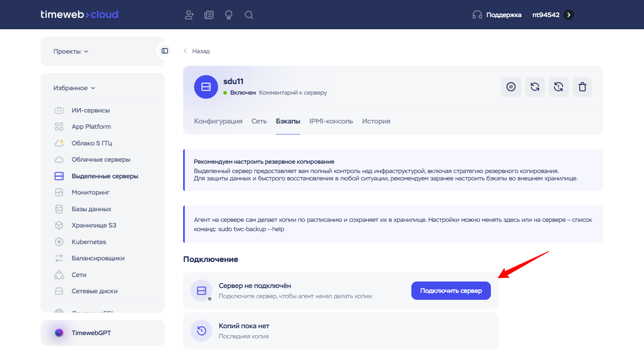Open account menu arrow next to nt94542
This screenshot has height=353, width=644.
[569, 15]
